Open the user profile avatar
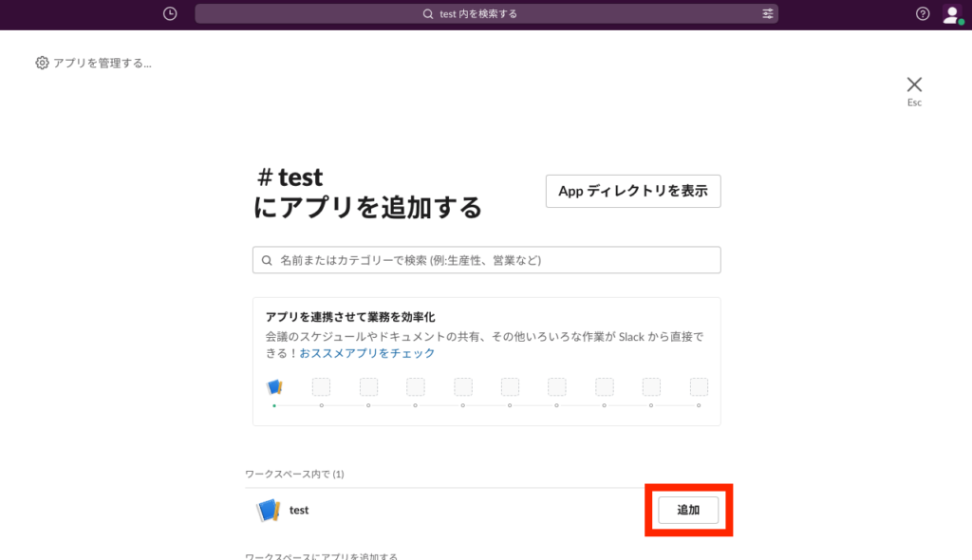 (x=951, y=14)
